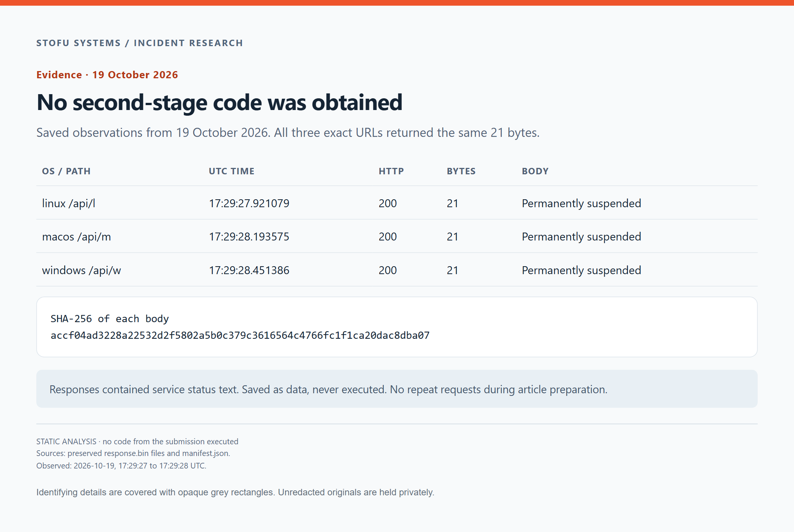Click the SHA-256 of each body label

click(x=110, y=319)
